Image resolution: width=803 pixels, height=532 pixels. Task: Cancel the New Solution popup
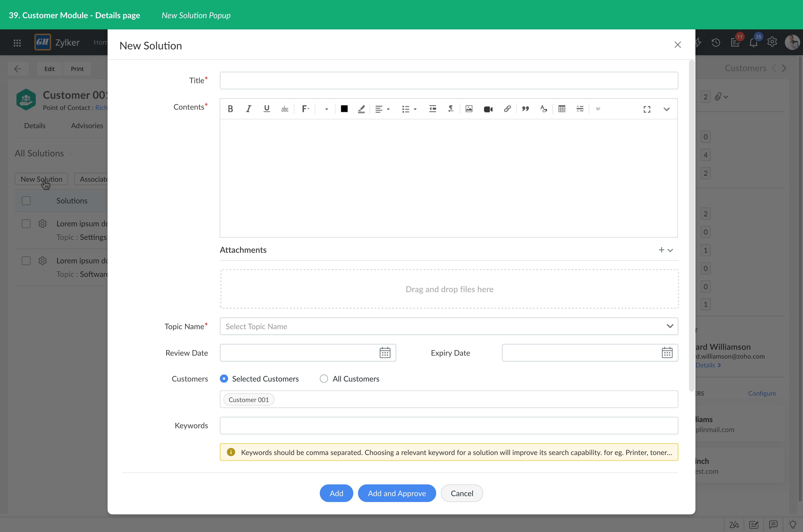[x=462, y=493]
